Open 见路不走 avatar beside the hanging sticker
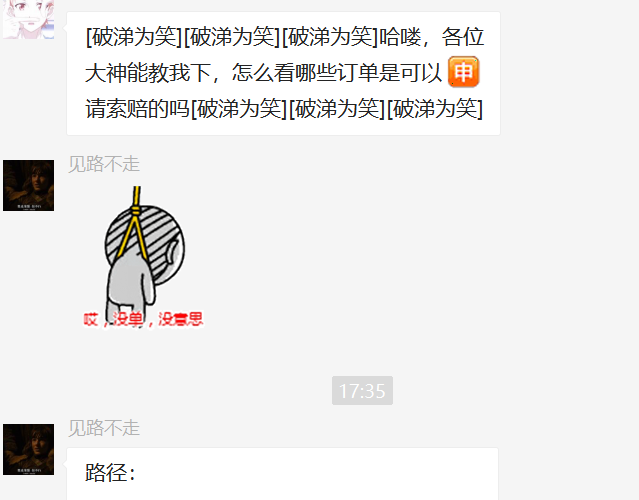639x500 pixels. [x=29, y=185]
